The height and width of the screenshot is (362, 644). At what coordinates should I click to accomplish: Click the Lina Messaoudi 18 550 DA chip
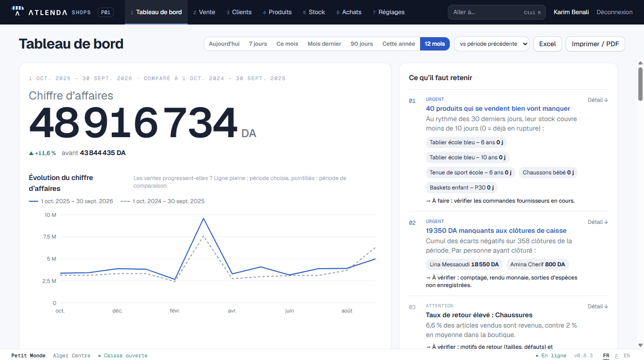click(x=464, y=264)
